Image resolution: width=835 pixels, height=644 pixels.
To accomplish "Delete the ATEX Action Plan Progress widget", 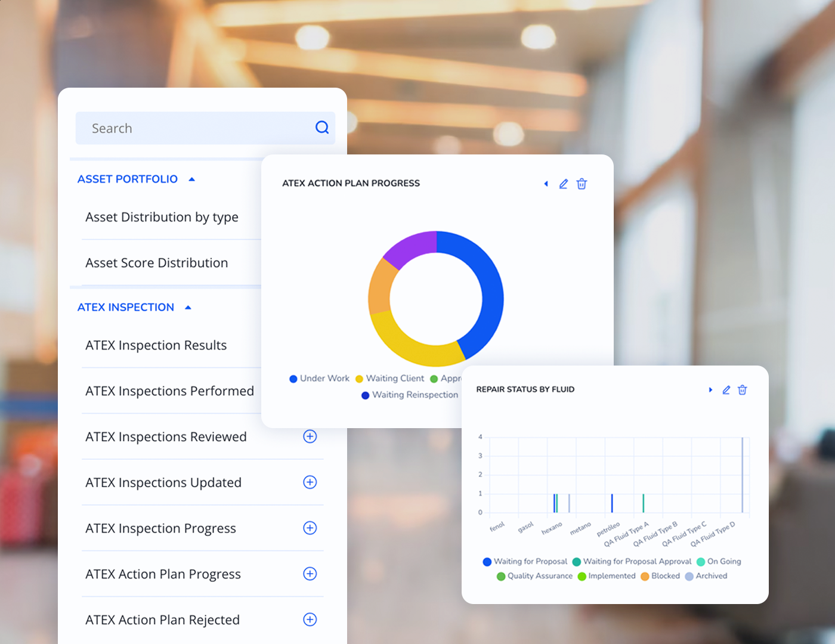I will click(x=582, y=184).
